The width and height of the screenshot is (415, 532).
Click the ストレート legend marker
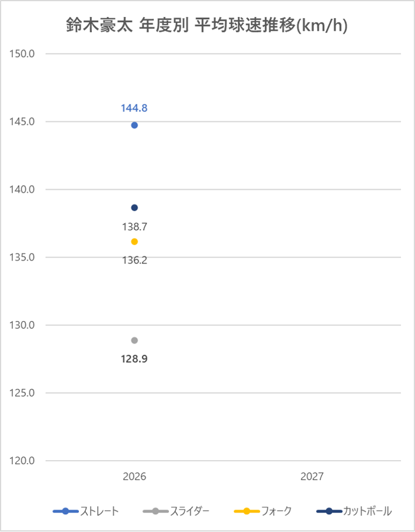point(65,511)
